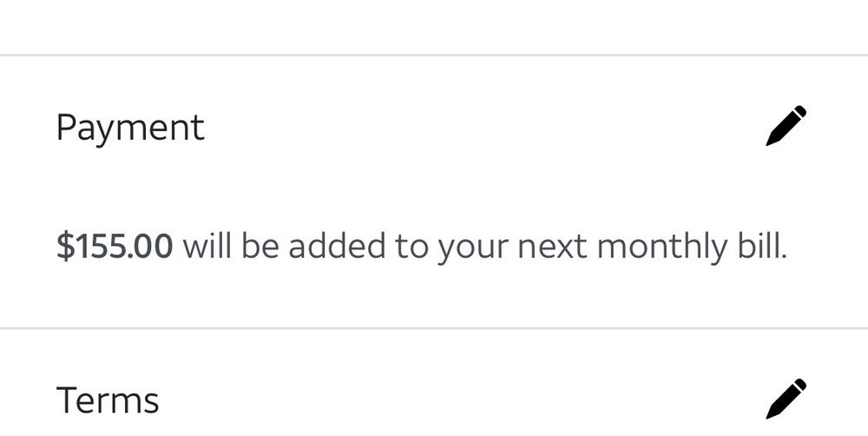
Task: Edit the Terms section
Action: (x=786, y=399)
